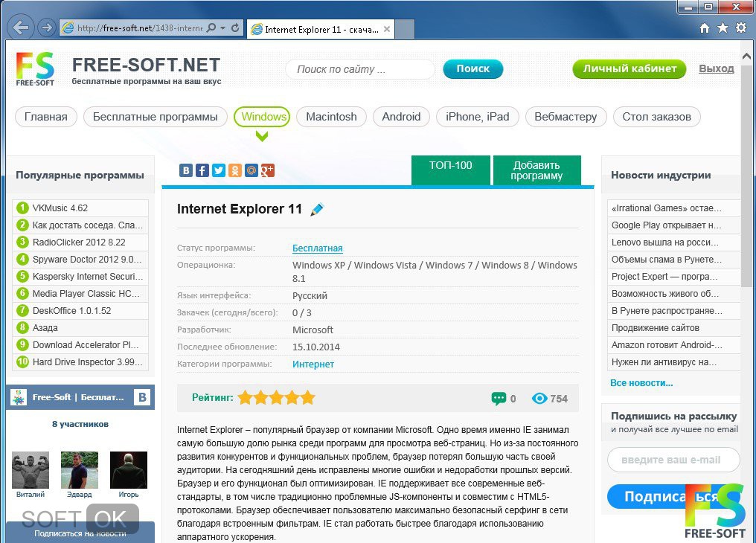Share page on Twitter icon
This screenshot has width=756, height=543.
coord(219,170)
